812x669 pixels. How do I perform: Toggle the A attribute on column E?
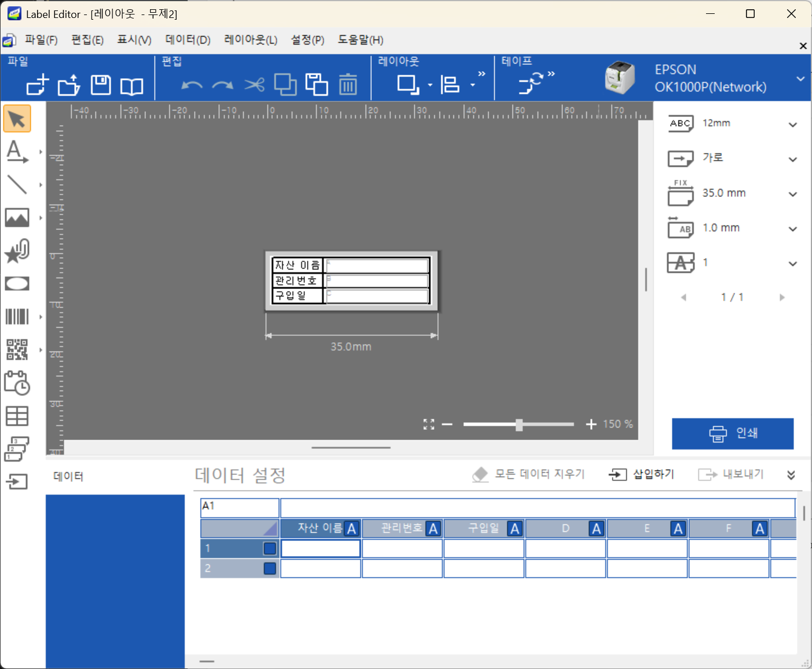tap(678, 529)
